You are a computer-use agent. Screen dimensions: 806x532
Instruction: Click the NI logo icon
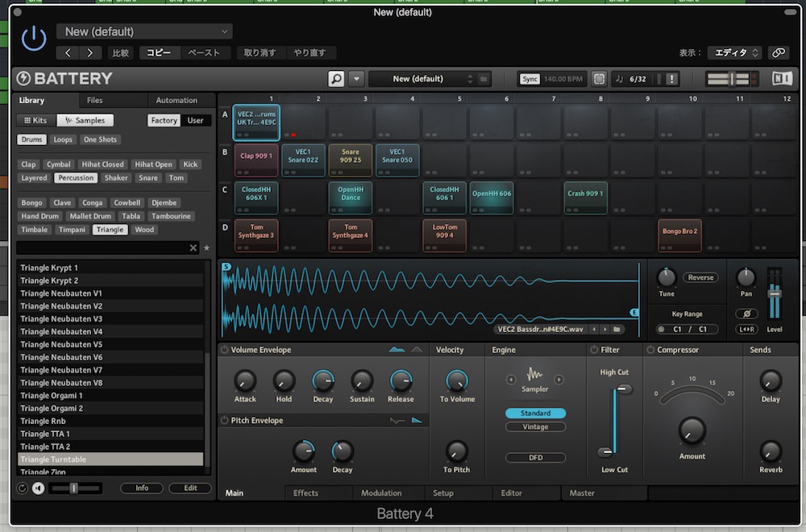[x=782, y=79]
